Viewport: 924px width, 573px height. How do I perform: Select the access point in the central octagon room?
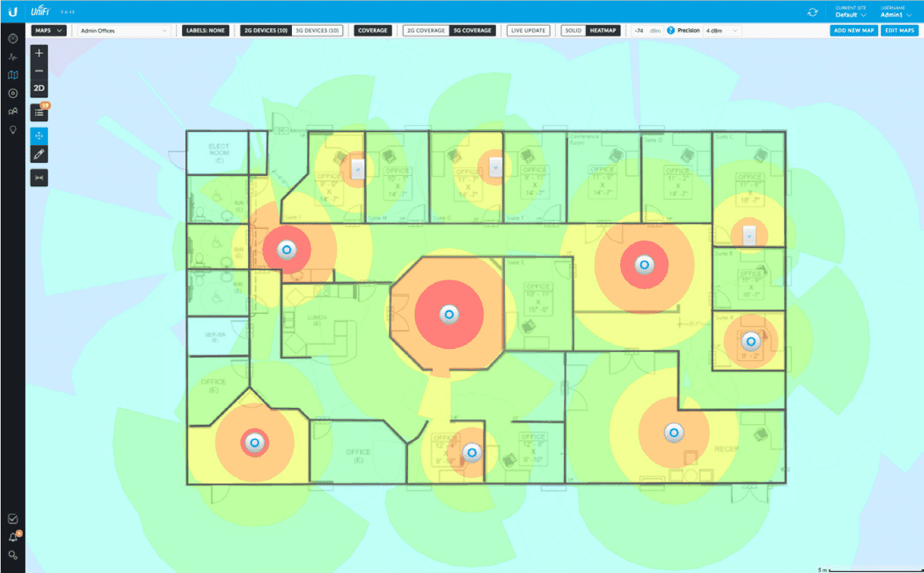[449, 315]
